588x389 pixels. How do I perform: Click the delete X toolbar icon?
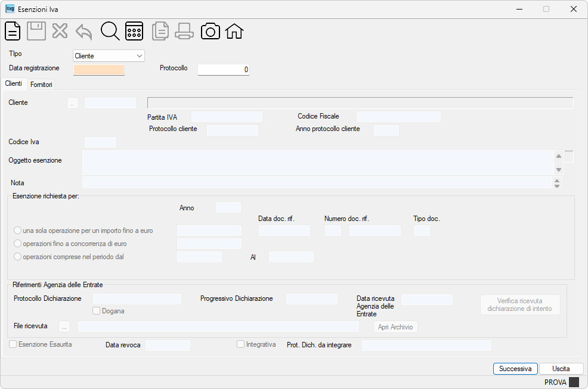tap(60, 31)
